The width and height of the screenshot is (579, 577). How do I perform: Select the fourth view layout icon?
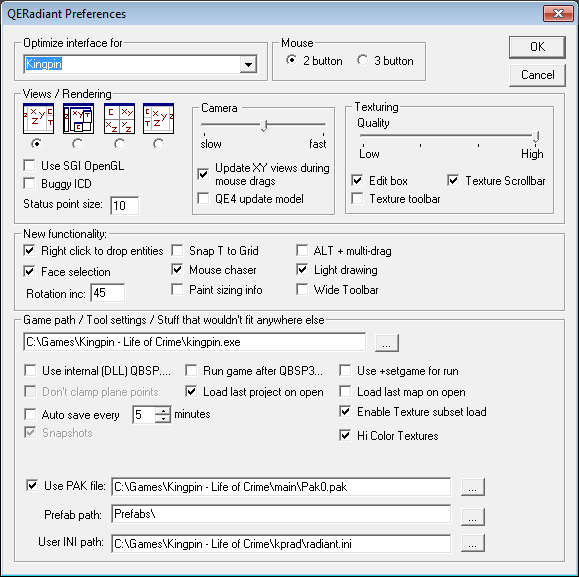158,119
